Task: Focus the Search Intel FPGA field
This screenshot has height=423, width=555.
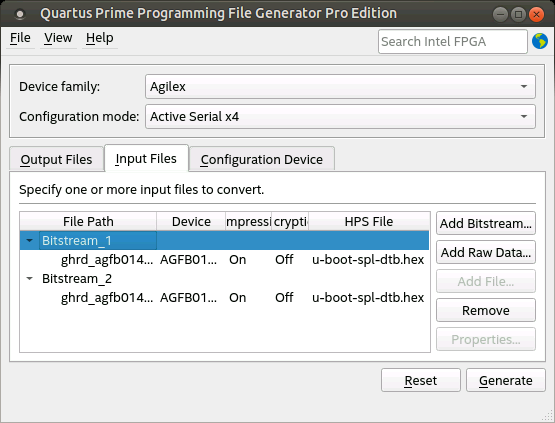Action: coord(453,42)
